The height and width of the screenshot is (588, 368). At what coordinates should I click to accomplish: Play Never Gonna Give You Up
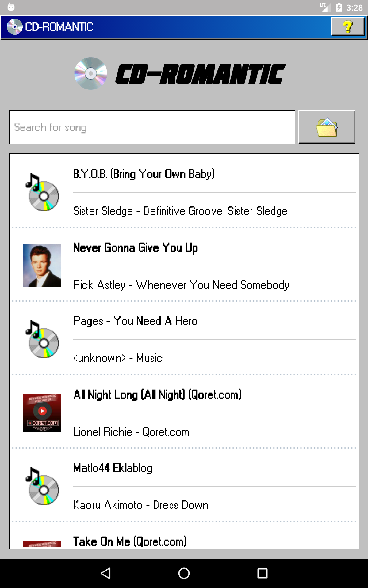pyautogui.click(x=135, y=247)
